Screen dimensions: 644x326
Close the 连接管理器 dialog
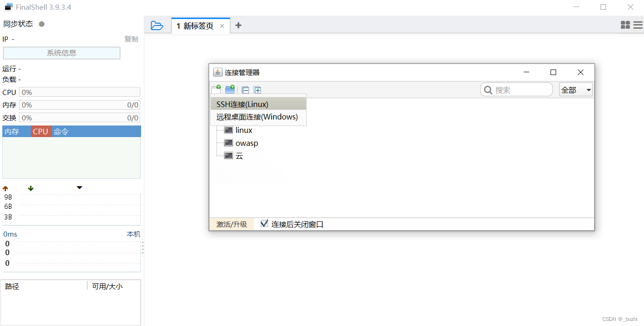point(580,72)
